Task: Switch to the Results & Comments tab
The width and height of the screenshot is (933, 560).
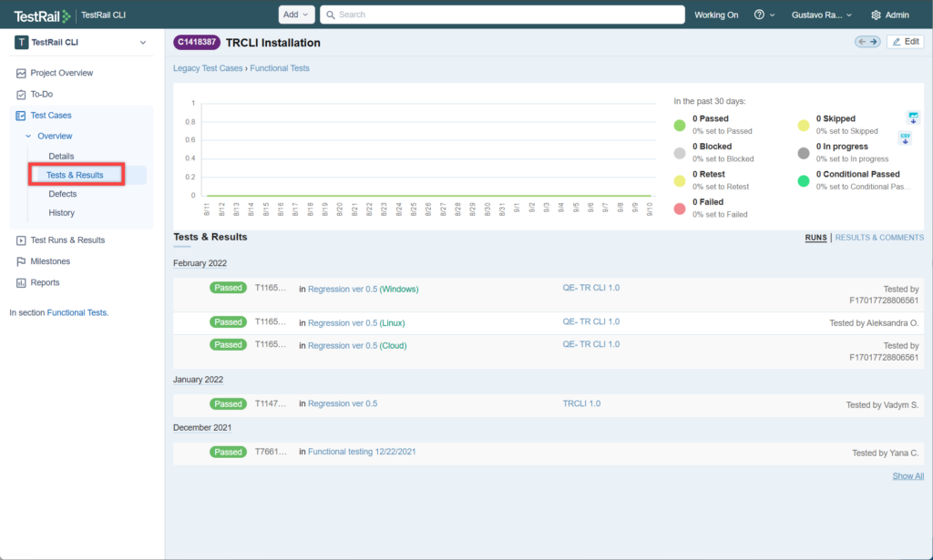Action: click(x=879, y=238)
